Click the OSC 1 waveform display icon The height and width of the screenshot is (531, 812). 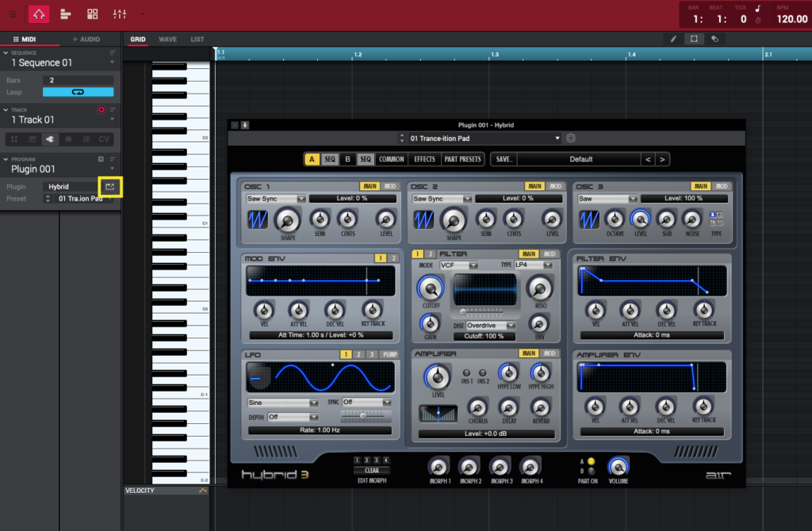[x=258, y=220]
